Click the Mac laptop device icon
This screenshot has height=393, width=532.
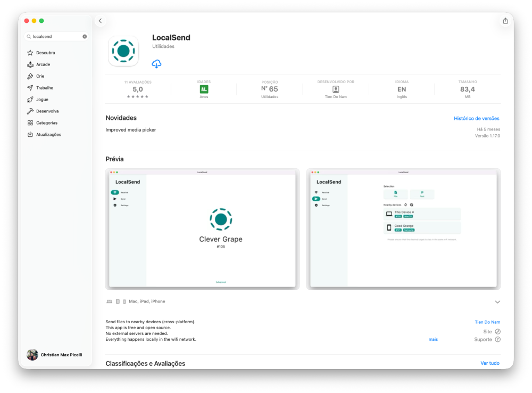pyautogui.click(x=109, y=301)
